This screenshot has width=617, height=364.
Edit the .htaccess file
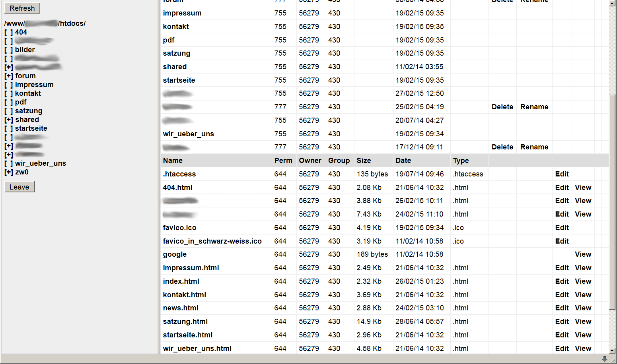tap(562, 174)
